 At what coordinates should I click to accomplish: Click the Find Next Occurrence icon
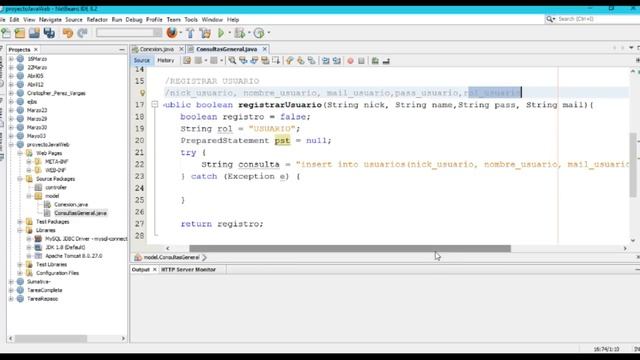point(254,61)
